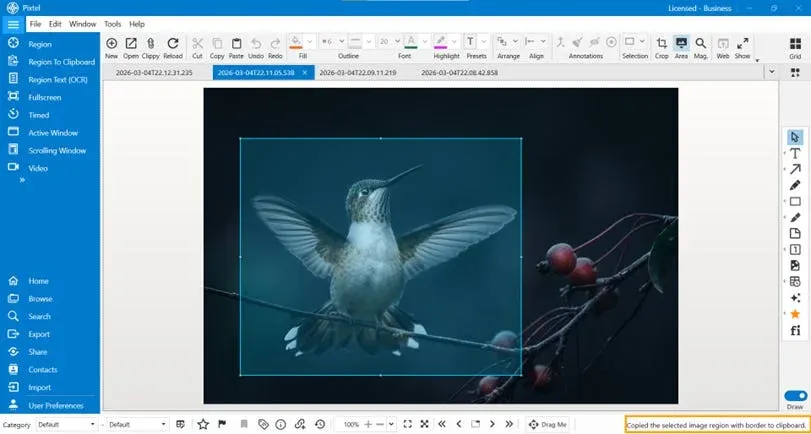Flag the current image
The height and width of the screenshot is (434, 811).
click(x=222, y=424)
